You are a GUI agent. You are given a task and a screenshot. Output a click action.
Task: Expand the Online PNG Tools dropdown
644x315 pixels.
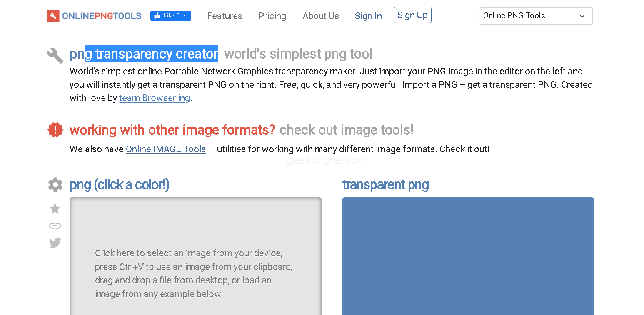pyautogui.click(x=535, y=16)
